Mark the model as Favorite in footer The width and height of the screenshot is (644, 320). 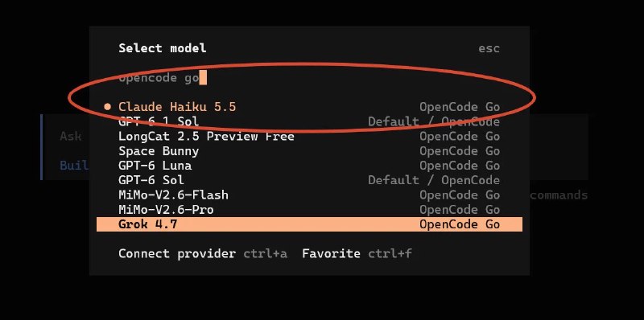point(331,253)
